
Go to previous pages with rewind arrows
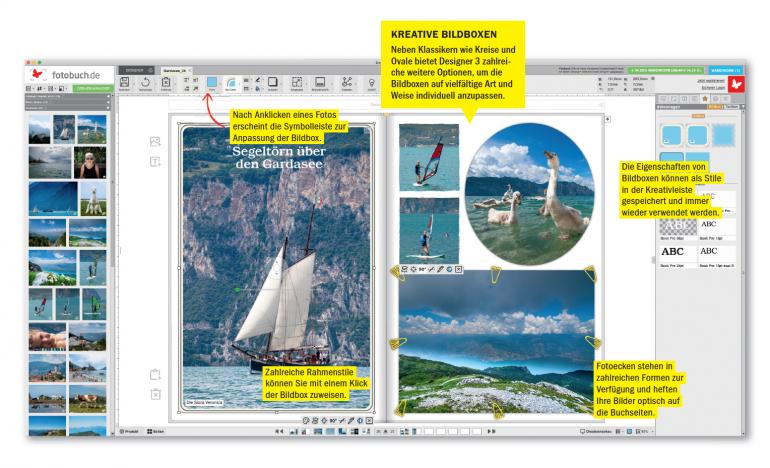pos(279,431)
